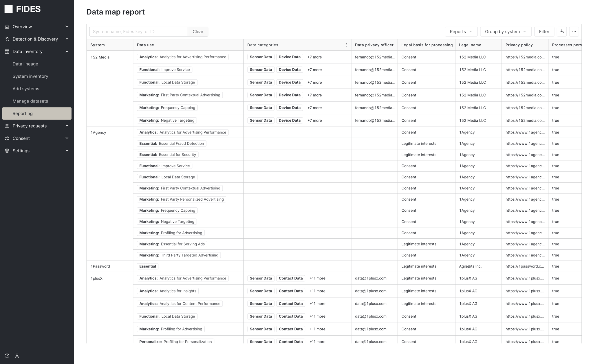Open the Reports dropdown
The image size is (593, 364).
point(461,32)
